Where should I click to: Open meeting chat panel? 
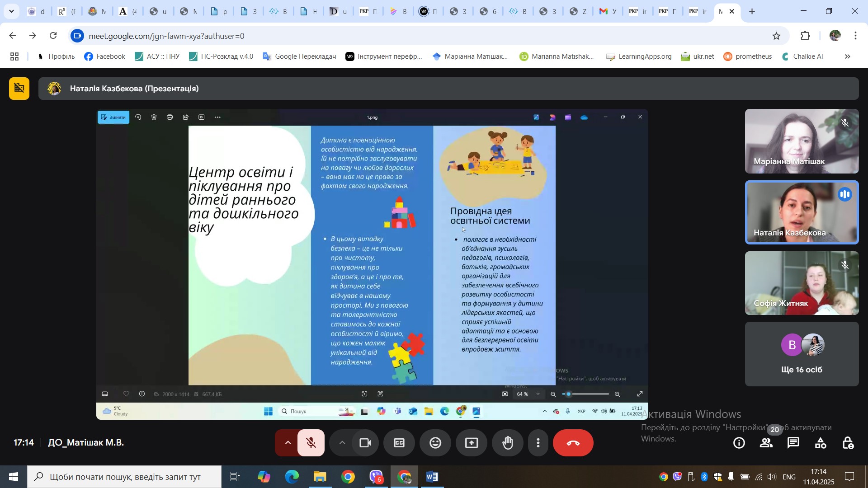point(793,443)
